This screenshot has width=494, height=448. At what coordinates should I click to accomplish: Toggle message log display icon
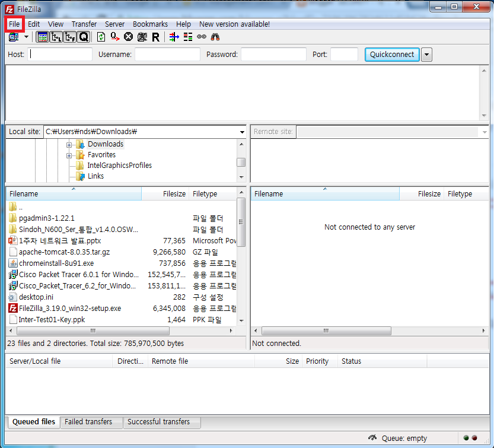(x=43, y=37)
